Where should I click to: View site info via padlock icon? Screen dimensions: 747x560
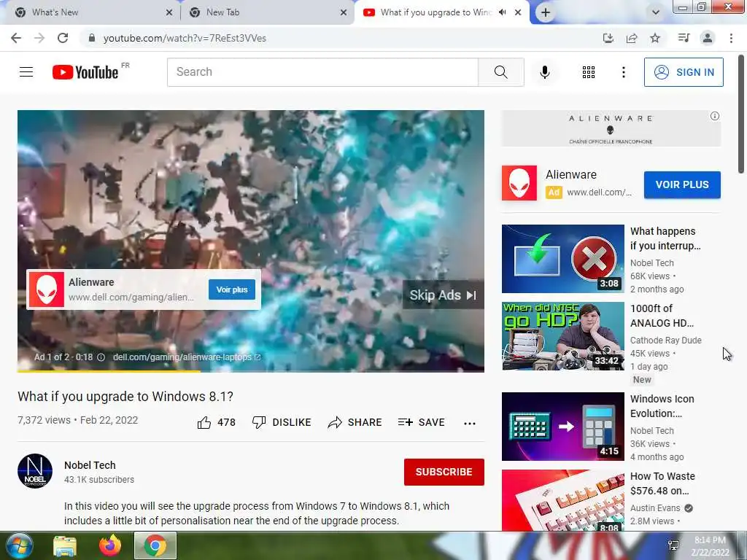tap(92, 38)
